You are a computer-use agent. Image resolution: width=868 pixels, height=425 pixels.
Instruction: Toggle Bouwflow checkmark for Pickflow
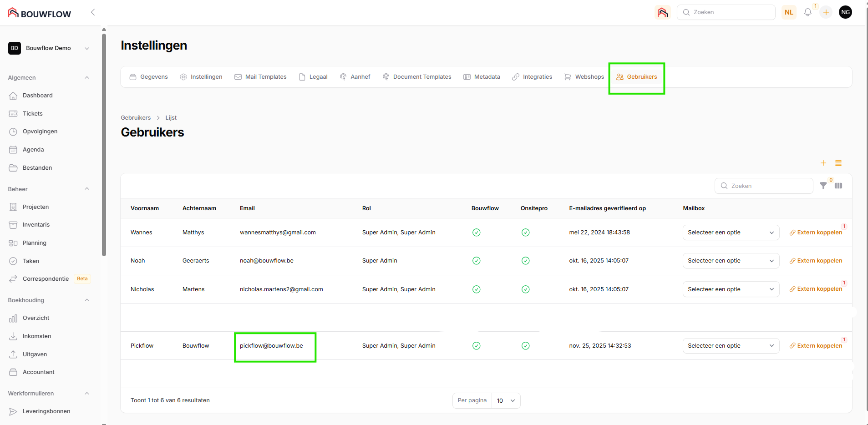coord(476,346)
